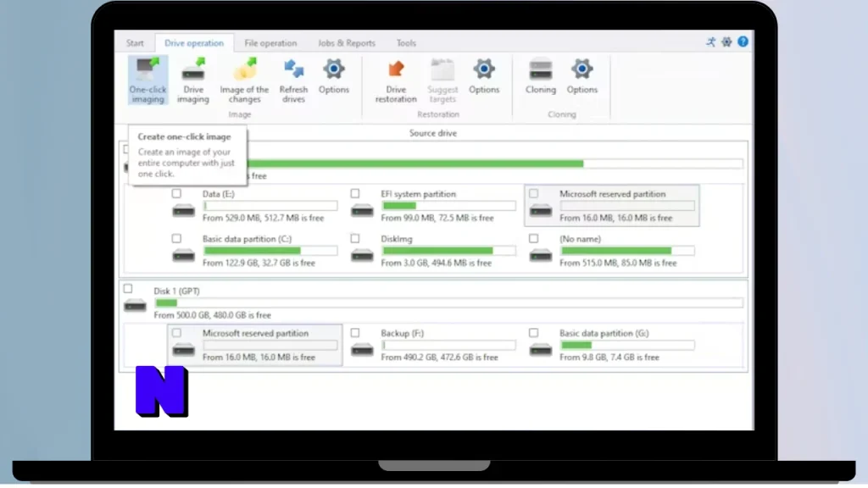Viewport: 868px width, 488px height.
Task: Open the File operation tab
Action: [x=270, y=42]
